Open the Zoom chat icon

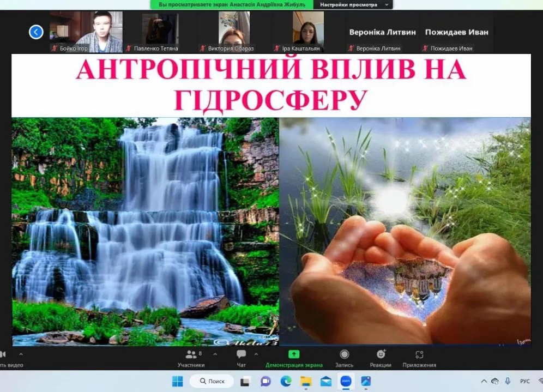click(241, 354)
